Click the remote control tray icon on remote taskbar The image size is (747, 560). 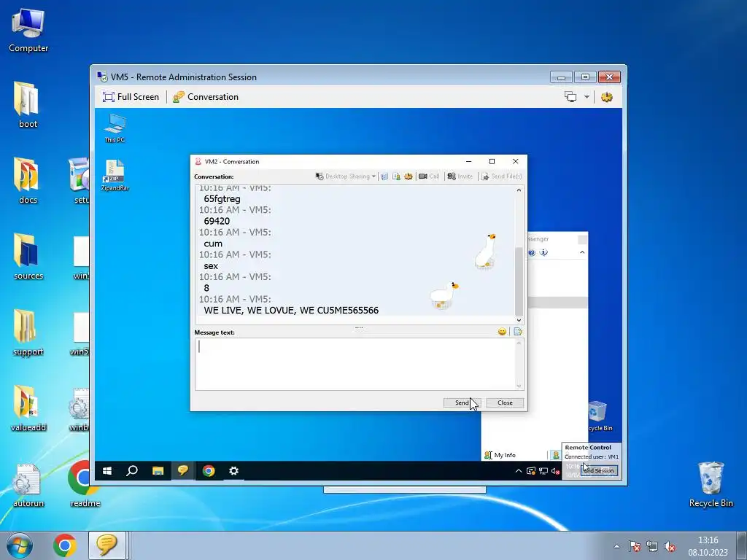click(x=531, y=471)
